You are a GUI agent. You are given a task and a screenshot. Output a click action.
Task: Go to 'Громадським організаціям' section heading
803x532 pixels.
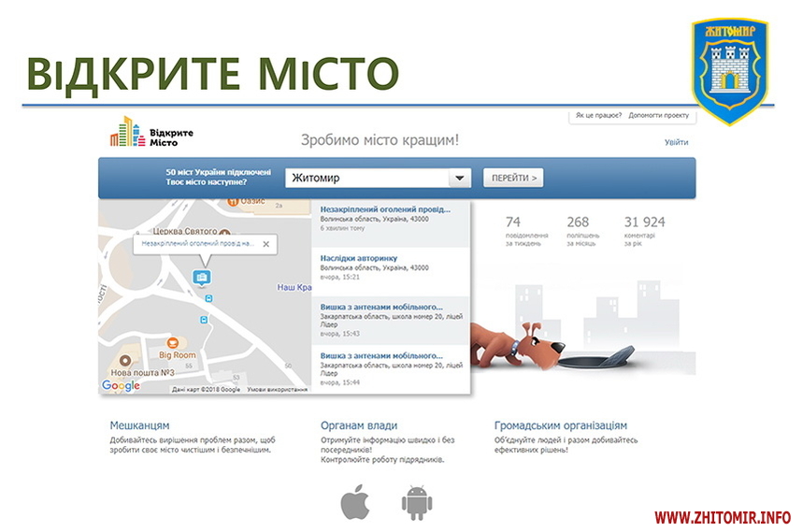click(x=560, y=425)
